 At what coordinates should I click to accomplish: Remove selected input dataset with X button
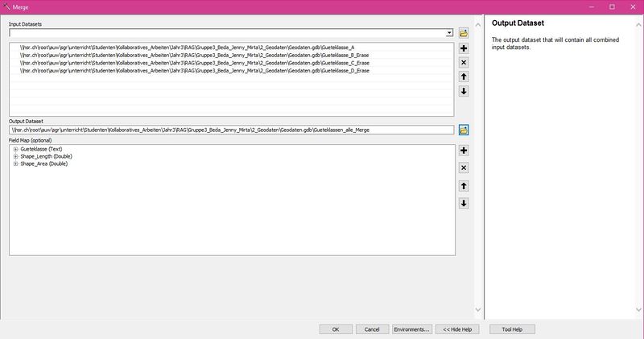pyautogui.click(x=464, y=62)
